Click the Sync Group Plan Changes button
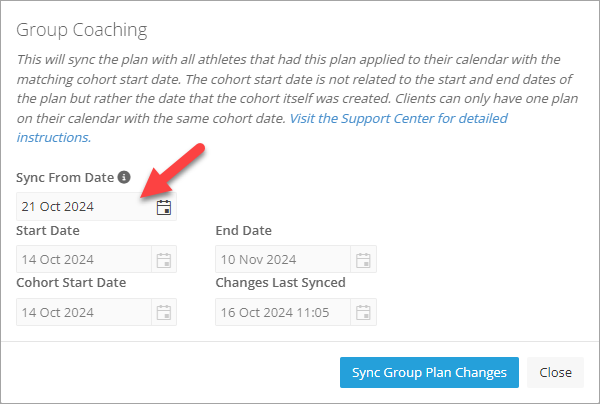600x404 pixels. (x=429, y=373)
